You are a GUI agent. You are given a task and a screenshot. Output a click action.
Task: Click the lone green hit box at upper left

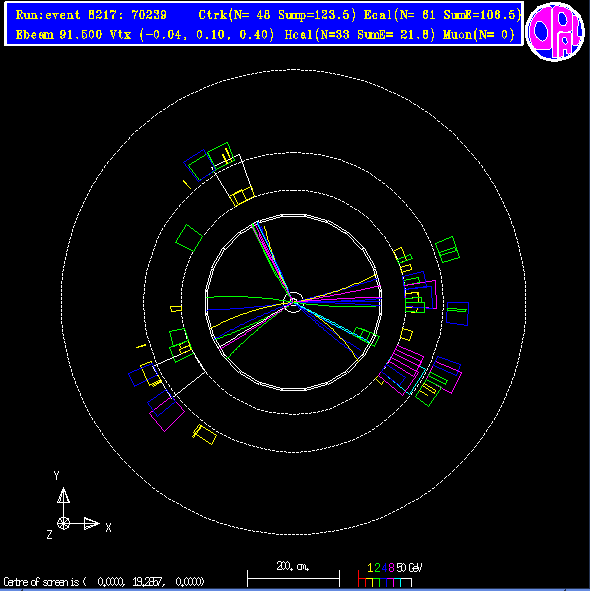pos(189,238)
